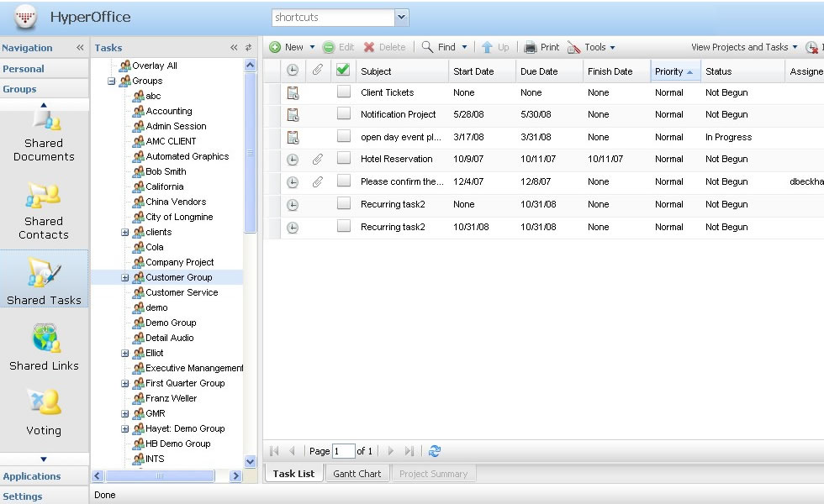
Task: Click the previous page arrow
Action: coord(293,451)
